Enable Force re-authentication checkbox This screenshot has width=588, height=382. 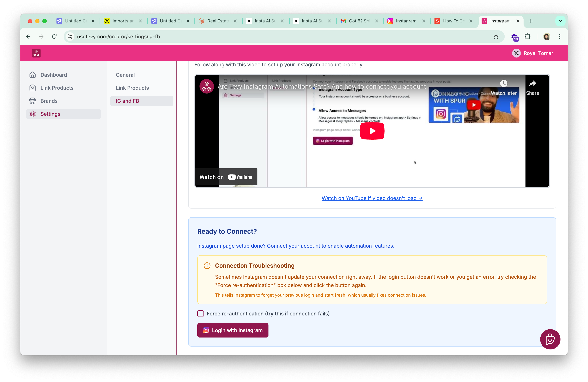coord(200,314)
